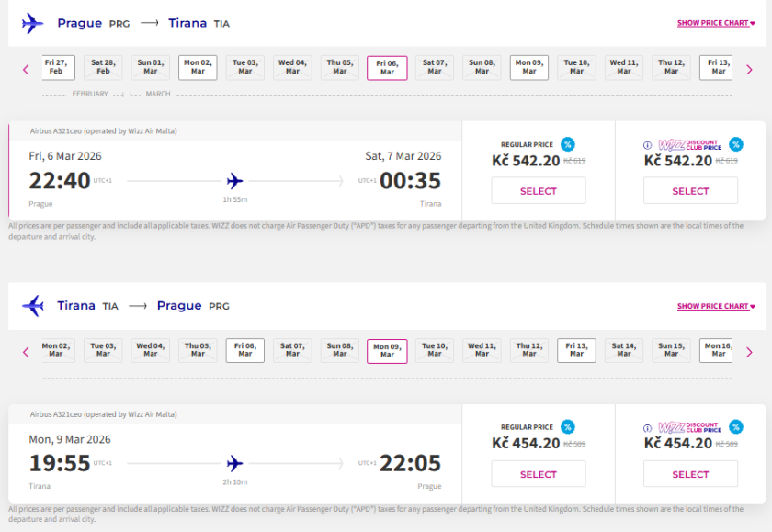Click the outbound Wizz Discount Club percent icon
Screen dimensions: 772x532
[x=735, y=144]
